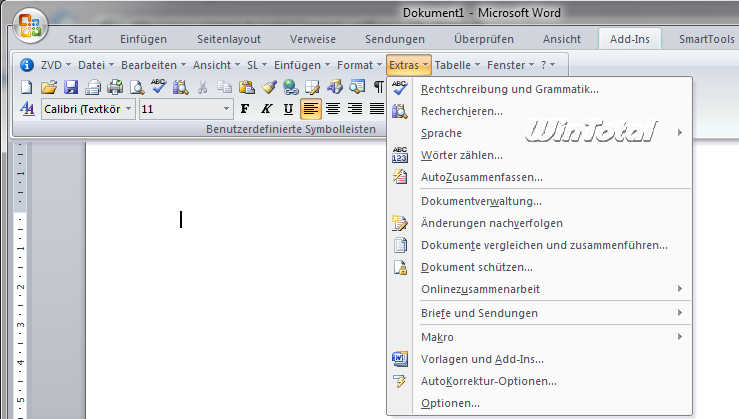Switch to the SmartTools ribbon tab

click(x=706, y=39)
